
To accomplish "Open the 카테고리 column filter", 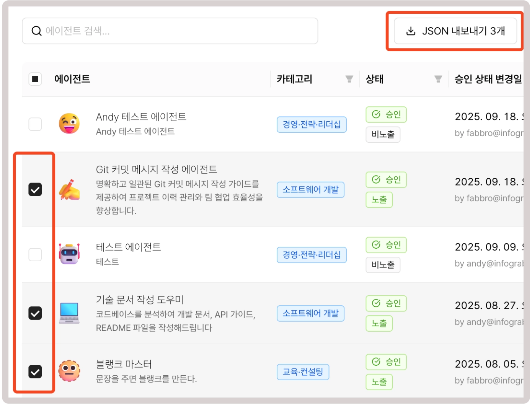I will click(x=349, y=79).
